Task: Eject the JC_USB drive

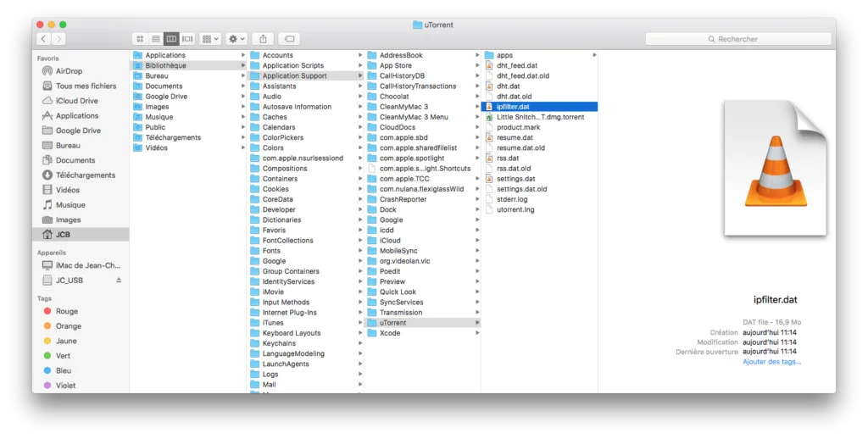Action: tap(119, 281)
